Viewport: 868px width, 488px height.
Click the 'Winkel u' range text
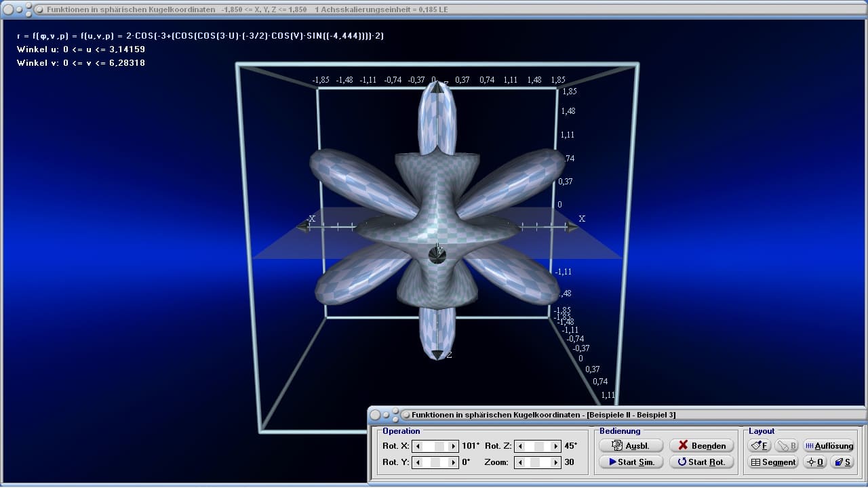pyautogui.click(x=81, y=49)
